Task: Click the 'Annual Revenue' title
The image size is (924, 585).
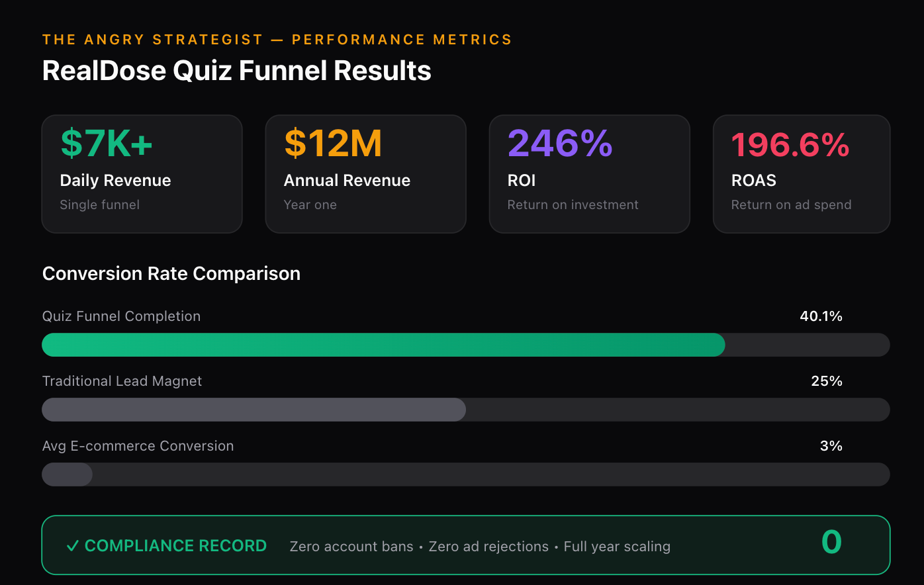Action: [347, 181]
